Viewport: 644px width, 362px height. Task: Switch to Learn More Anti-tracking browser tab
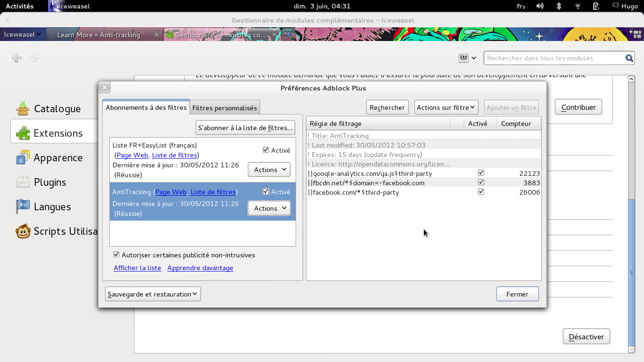[x=104, y=34]
